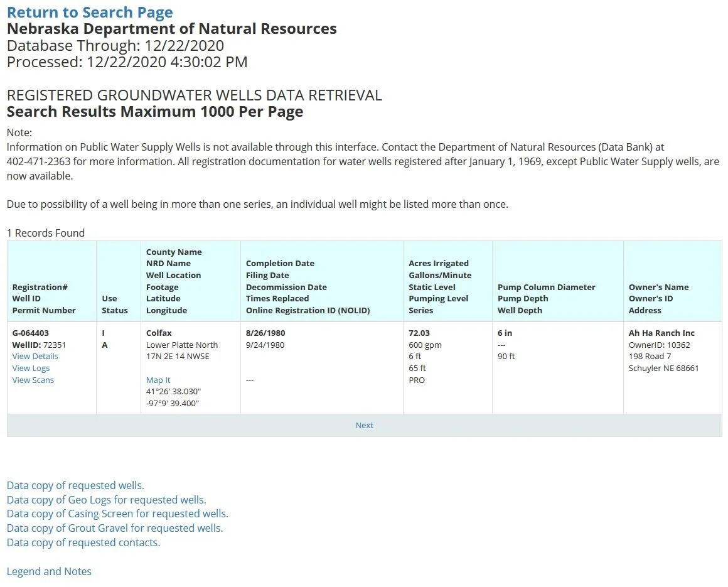Select the Completion Date column header
The height and width of the screenshot is (587, 728).
[280, 263]
